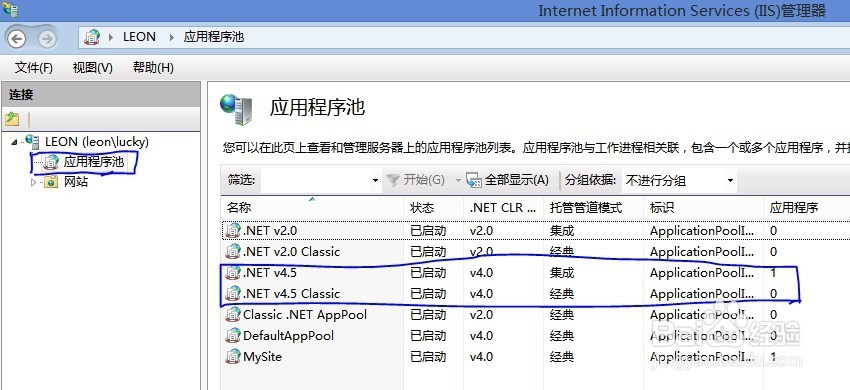Viewport: 850px width, 390px height.
Task: Click v2.0 CLR cell in Classic .NET AppPool row
Action: (481, 315)
